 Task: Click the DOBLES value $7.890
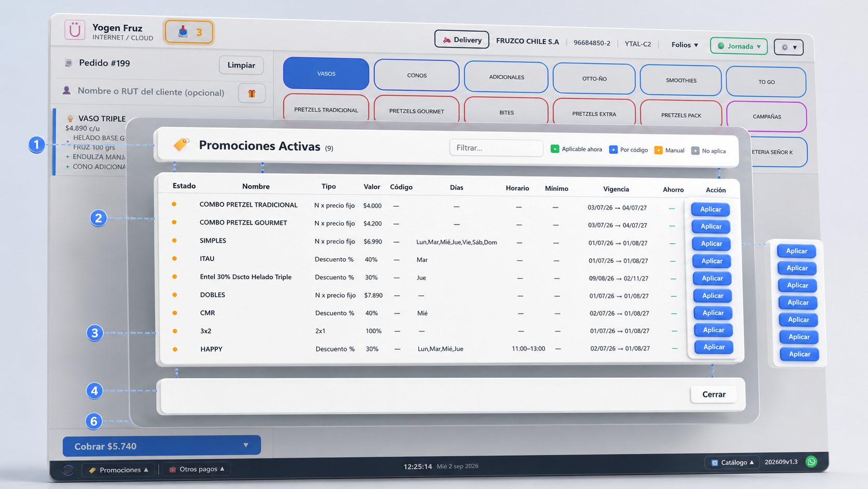click(x=373, y=296)
